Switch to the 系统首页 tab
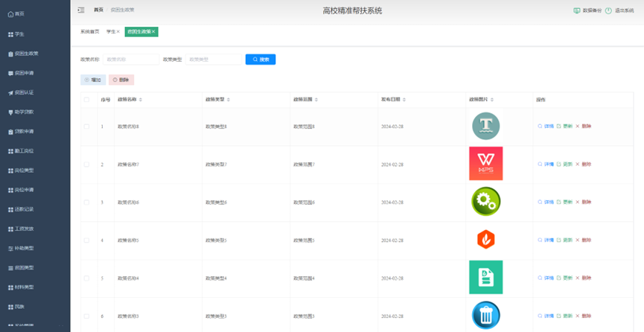Viewport: 644px width, 332px height. (x=89, y=32)
